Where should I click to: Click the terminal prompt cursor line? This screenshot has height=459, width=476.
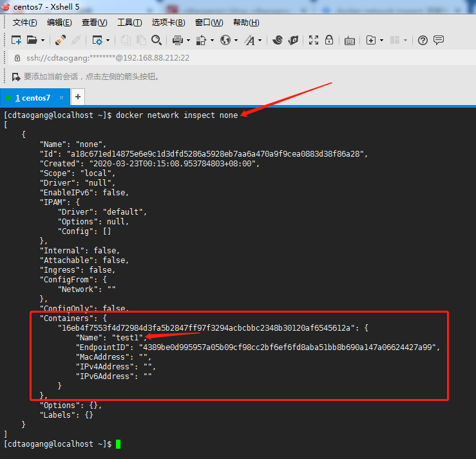62,444
